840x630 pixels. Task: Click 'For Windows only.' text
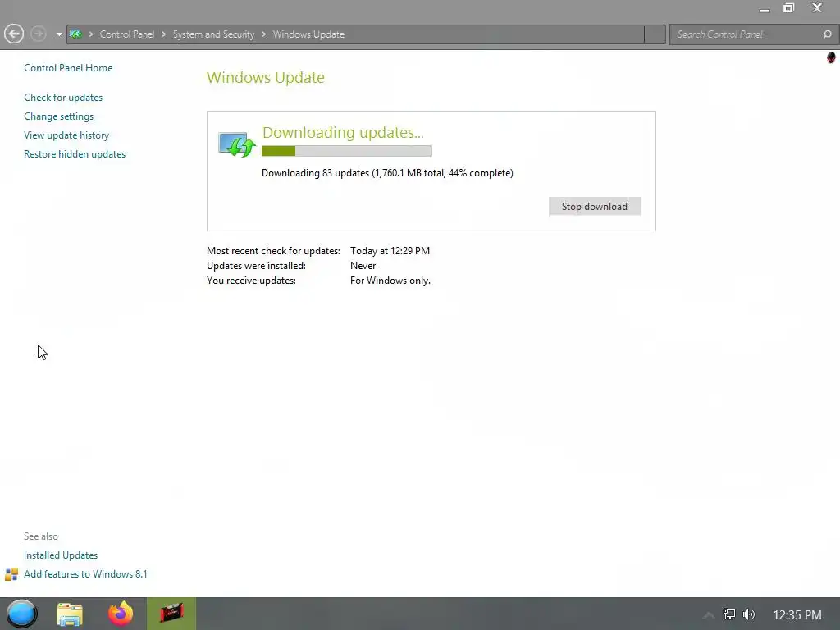click(390, 281)
